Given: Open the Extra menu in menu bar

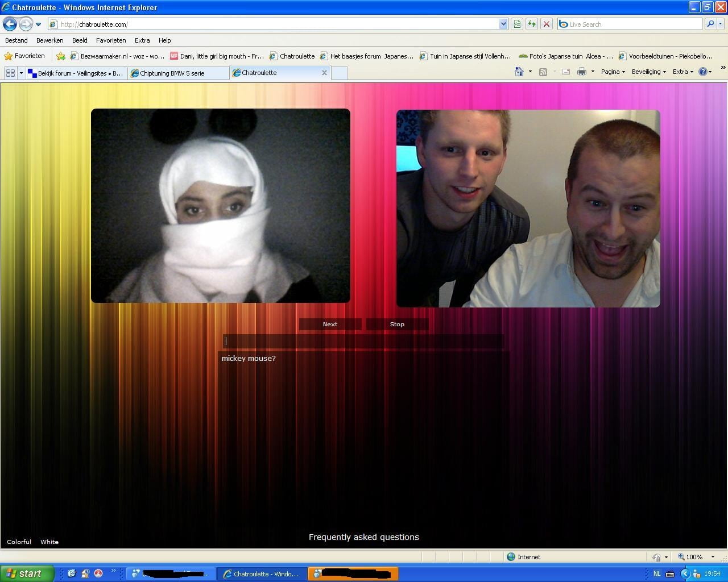Looking at the screenshot, I should (x=142, y=40).
